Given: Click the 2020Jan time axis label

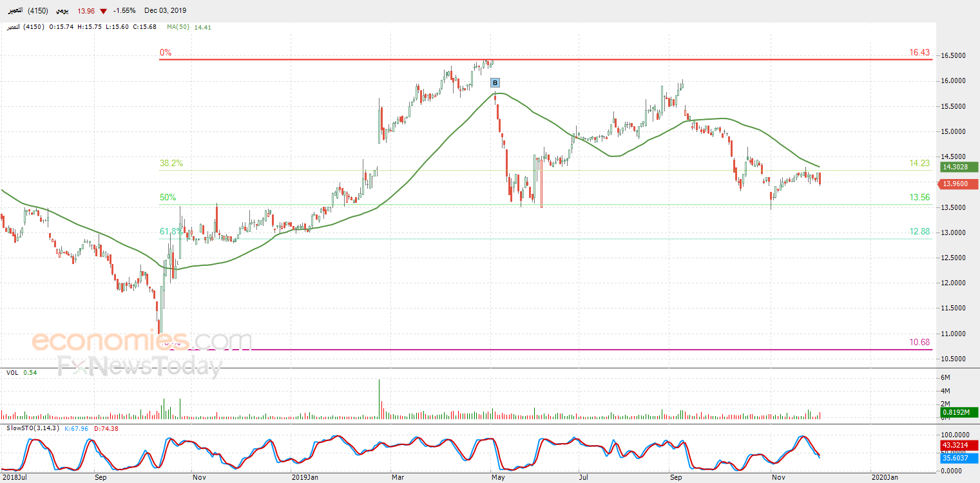Looking at the screenshot, I should (883, 477).
